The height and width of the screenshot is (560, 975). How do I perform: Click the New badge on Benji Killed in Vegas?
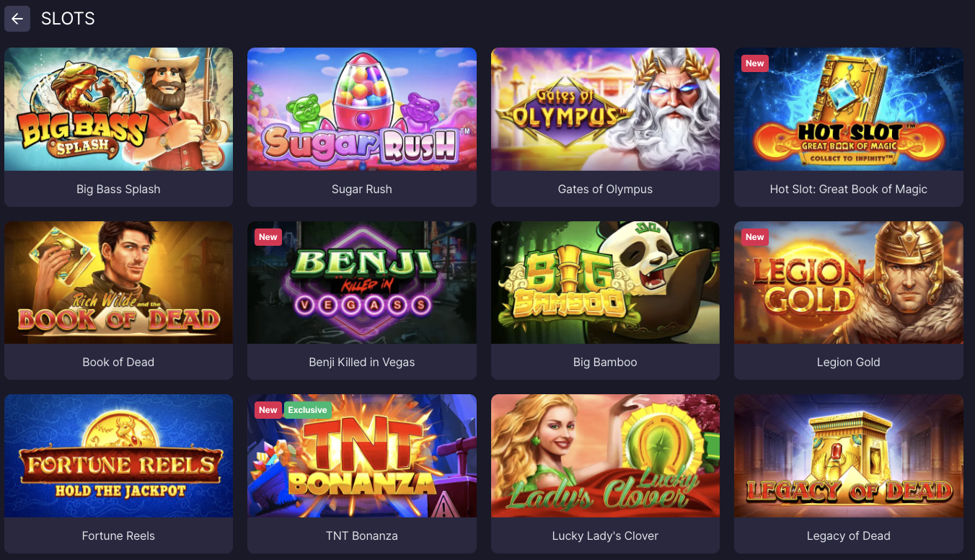[x=268, y=237]
